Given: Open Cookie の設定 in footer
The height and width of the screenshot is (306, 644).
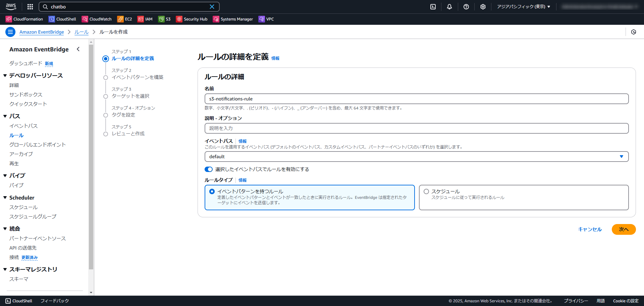Looking at the screenshot, I should pyautogui.click(x=626, y=301).
